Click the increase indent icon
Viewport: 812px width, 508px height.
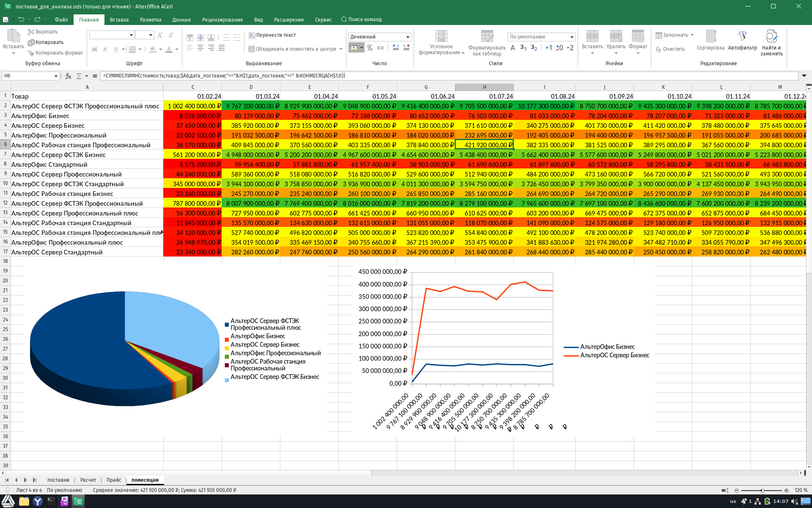point(226,37)
